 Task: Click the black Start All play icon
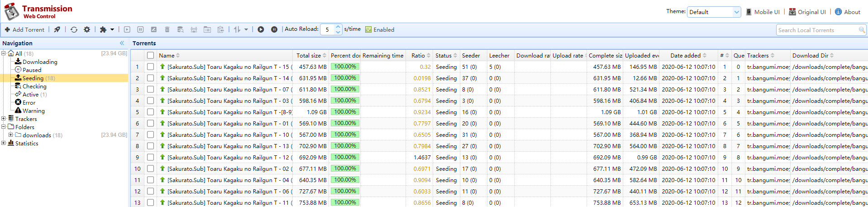click(261, 29)
